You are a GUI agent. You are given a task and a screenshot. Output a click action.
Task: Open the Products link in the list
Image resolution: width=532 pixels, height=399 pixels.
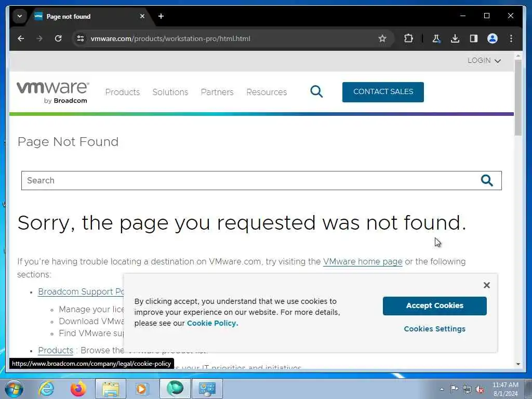(x=56, y=350)
